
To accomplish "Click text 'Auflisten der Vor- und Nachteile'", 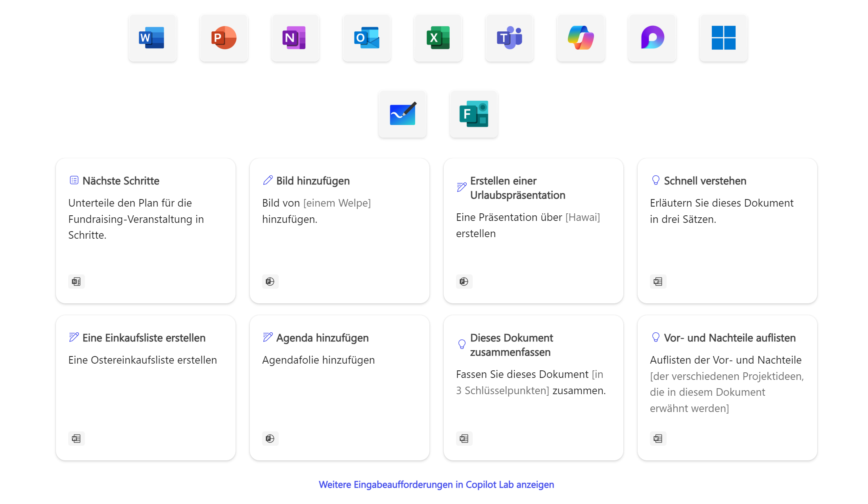I will point(726,360).
